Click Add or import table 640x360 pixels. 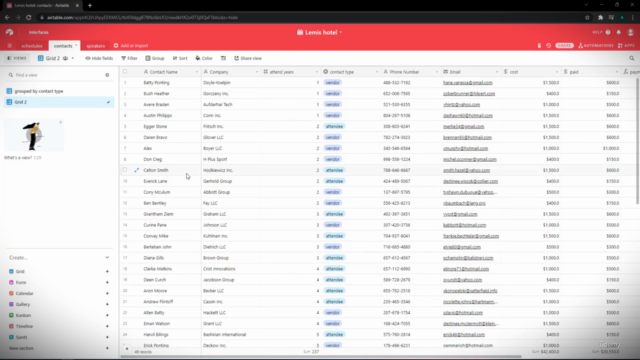131,46
